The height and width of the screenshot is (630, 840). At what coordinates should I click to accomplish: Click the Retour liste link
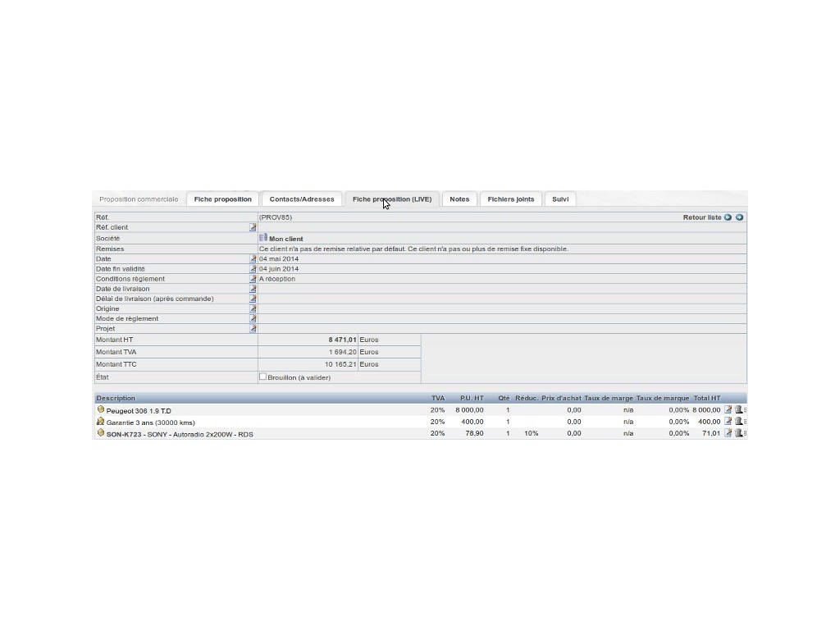(x=702, y=217)
